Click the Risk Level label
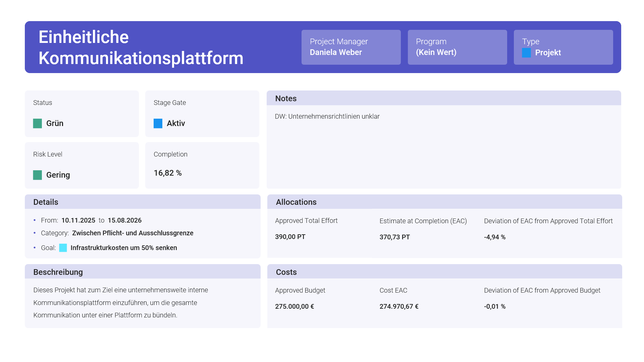 click(x=48, y=154)
